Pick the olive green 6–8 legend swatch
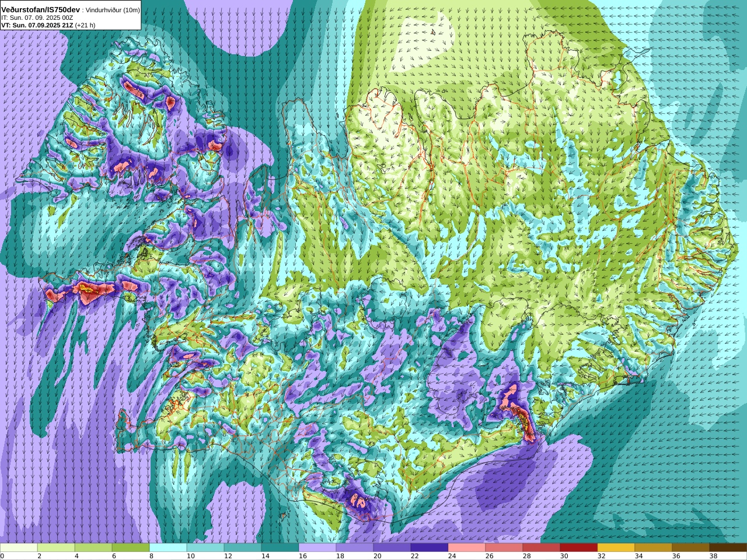Viewport: 747px width, 560px height. (x=131, y=548)
